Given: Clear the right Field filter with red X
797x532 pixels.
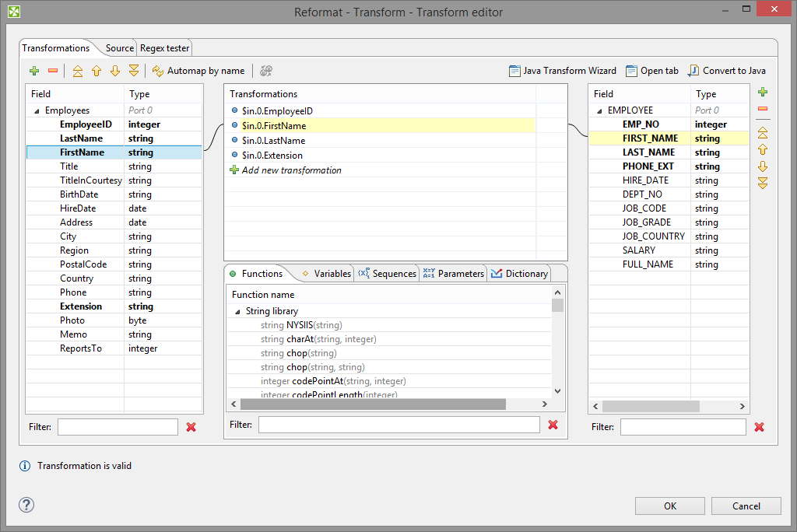Looking at the screenshot, I should [759, 427].
